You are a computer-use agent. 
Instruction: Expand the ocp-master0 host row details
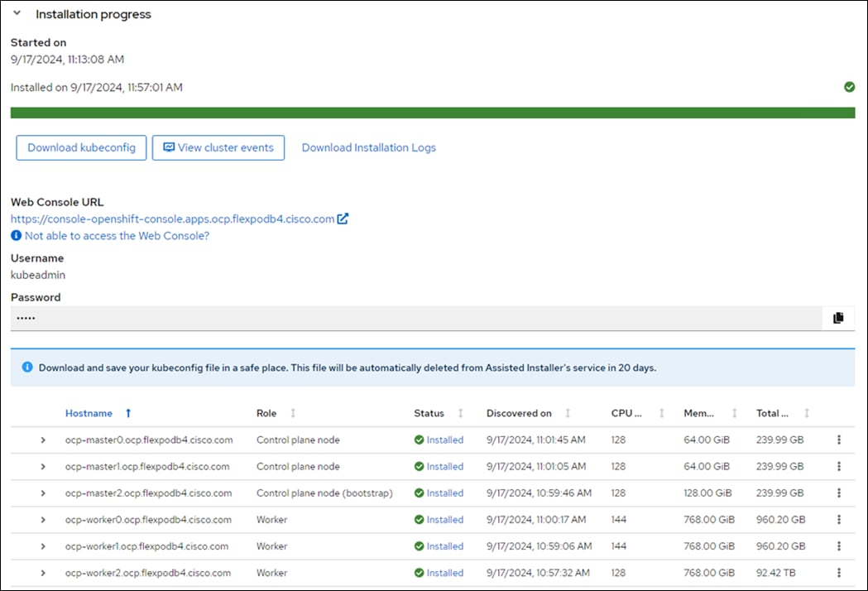pos(43,440)
